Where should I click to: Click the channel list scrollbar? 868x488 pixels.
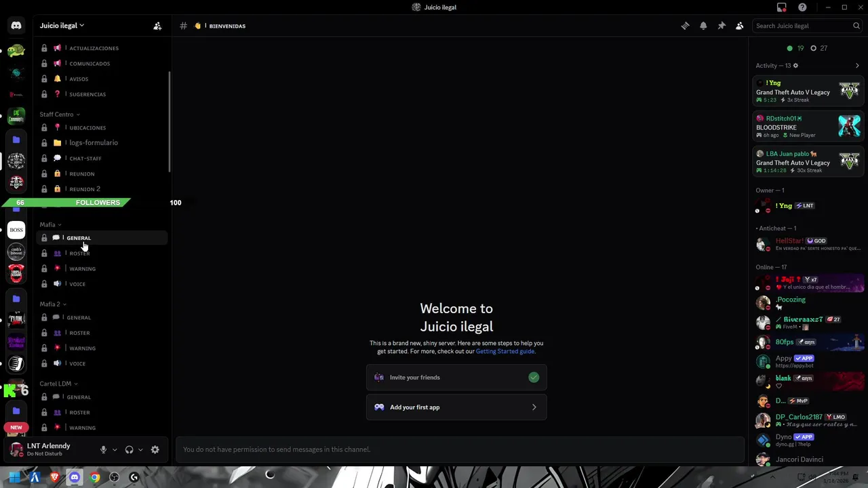coord(170,122)
